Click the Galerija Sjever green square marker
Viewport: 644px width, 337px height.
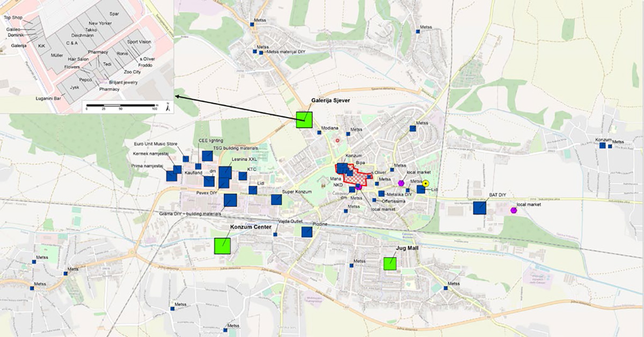coord(304,120)
